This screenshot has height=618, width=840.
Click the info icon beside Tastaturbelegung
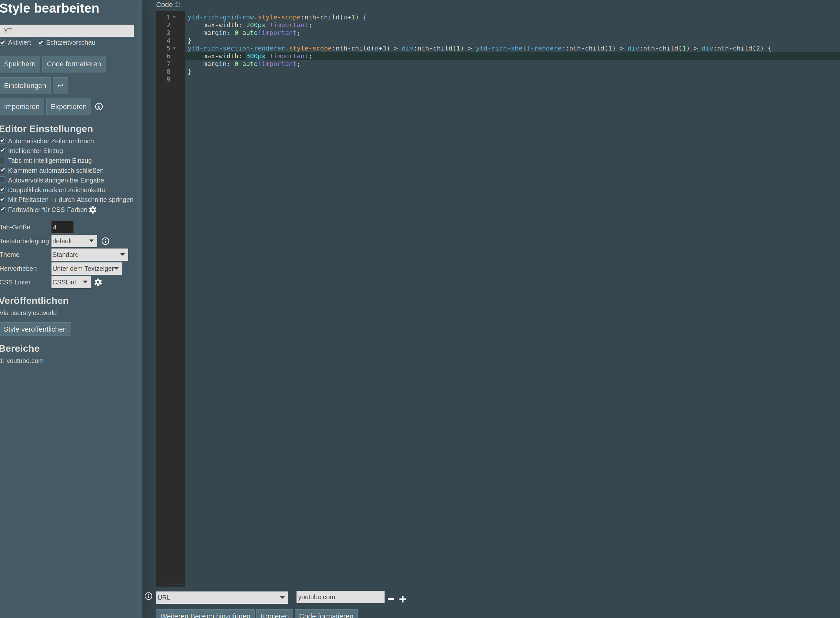pyautogui.click(x=106, y=241)
